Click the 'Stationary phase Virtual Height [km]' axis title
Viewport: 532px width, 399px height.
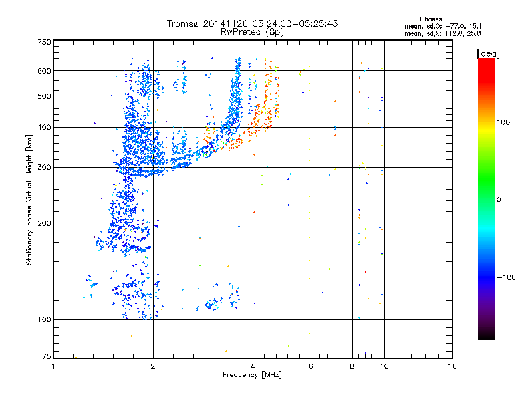[x=29, y=199]
